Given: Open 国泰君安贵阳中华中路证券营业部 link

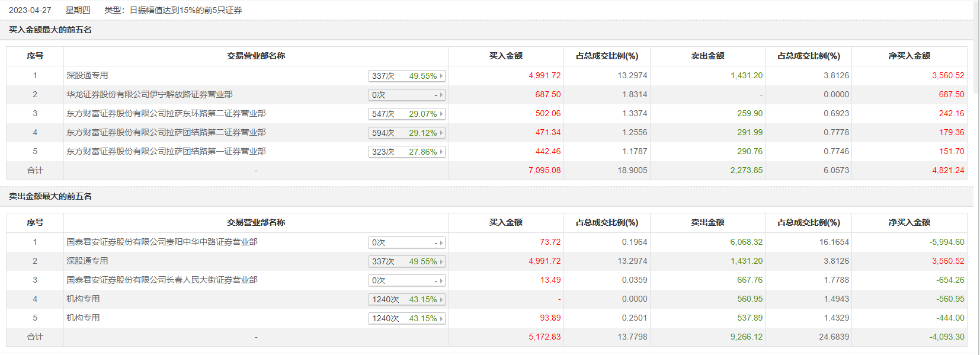Looking at the screenshot, I should click(x=162, y=242).
